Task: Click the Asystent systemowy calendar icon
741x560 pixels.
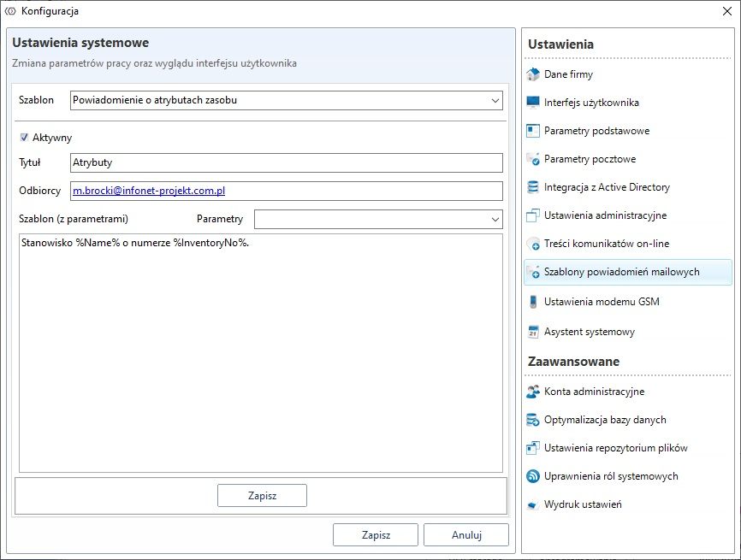Action: click(533, 332)
